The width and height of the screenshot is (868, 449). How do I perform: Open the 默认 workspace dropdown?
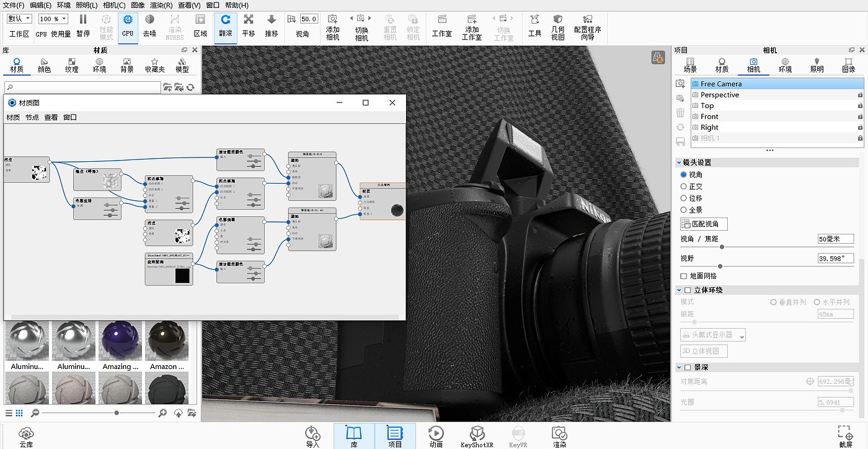click(x=19, y=19)
